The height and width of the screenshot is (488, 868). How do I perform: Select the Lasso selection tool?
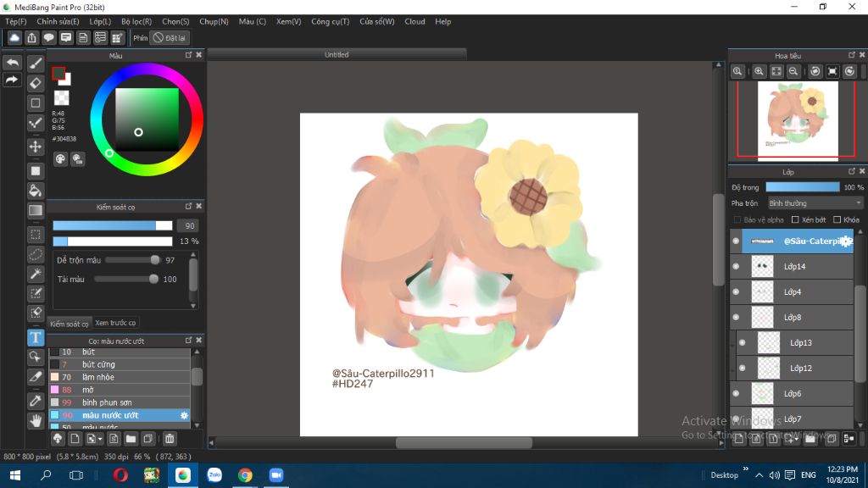point(36,254)
